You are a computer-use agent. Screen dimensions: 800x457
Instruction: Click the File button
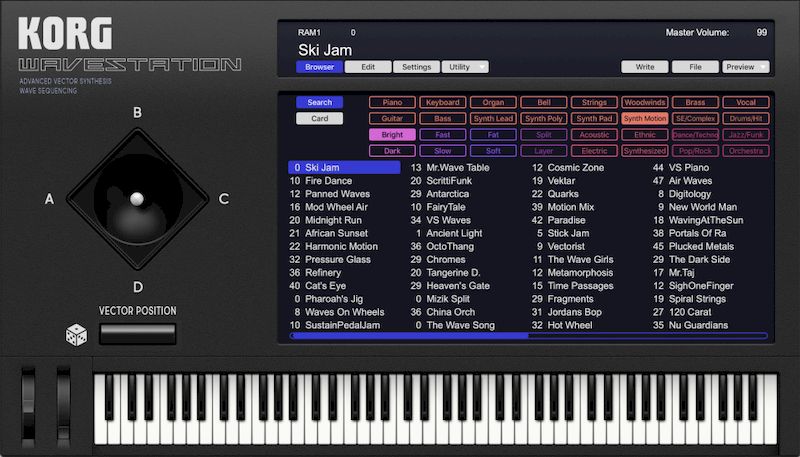pos(695,67)
